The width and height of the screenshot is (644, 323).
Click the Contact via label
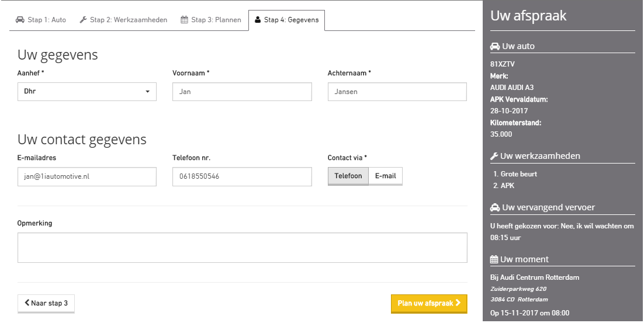tap(347, 158)
